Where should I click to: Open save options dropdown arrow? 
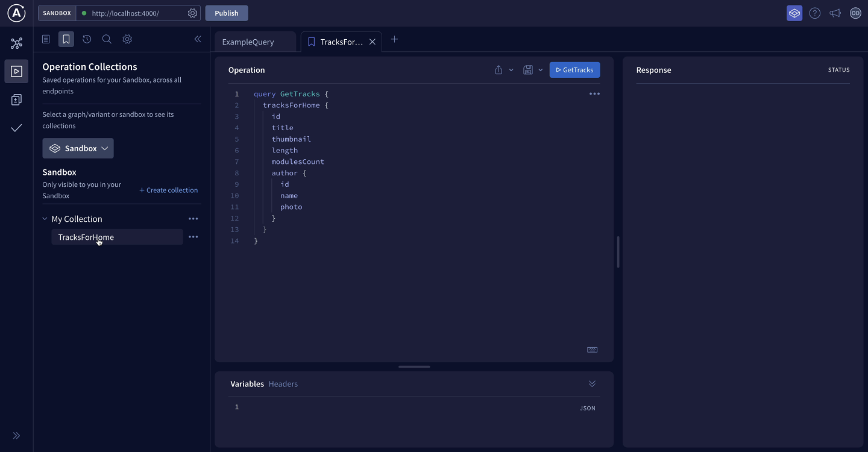(x=541, y=70)
